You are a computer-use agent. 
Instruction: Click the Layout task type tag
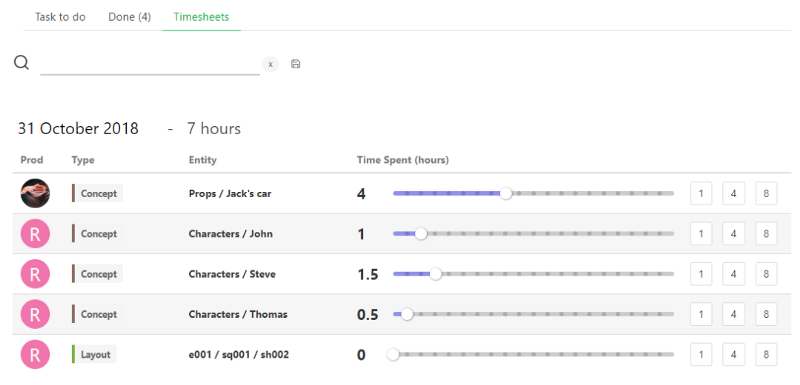pyautogui.click(x=94, y=354)
